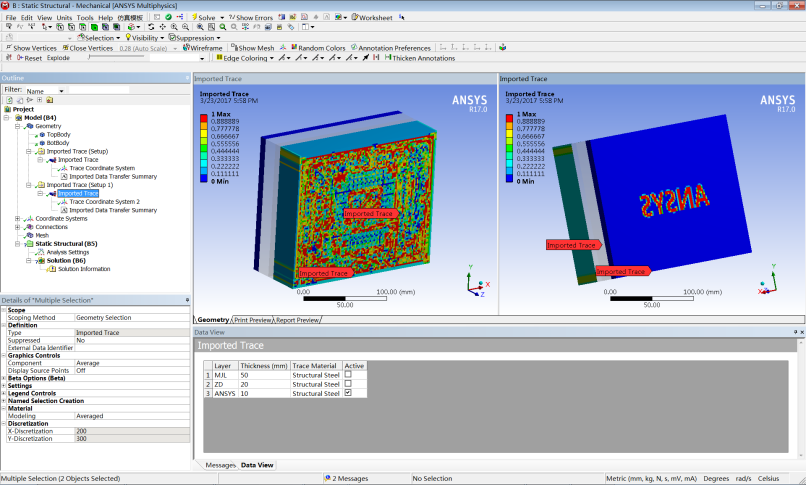Toggle Active checkbox for ZD layer

coord(348,384)
